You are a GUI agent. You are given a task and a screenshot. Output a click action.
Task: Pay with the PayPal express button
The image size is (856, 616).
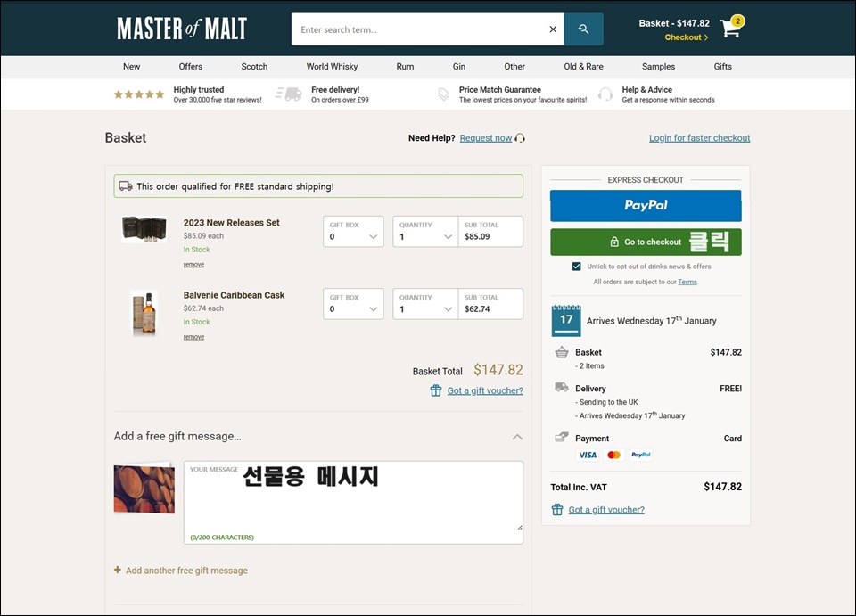646,206
